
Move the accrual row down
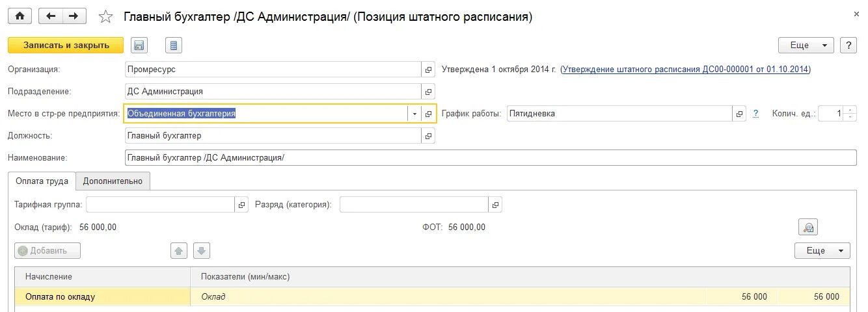(201, 251)
